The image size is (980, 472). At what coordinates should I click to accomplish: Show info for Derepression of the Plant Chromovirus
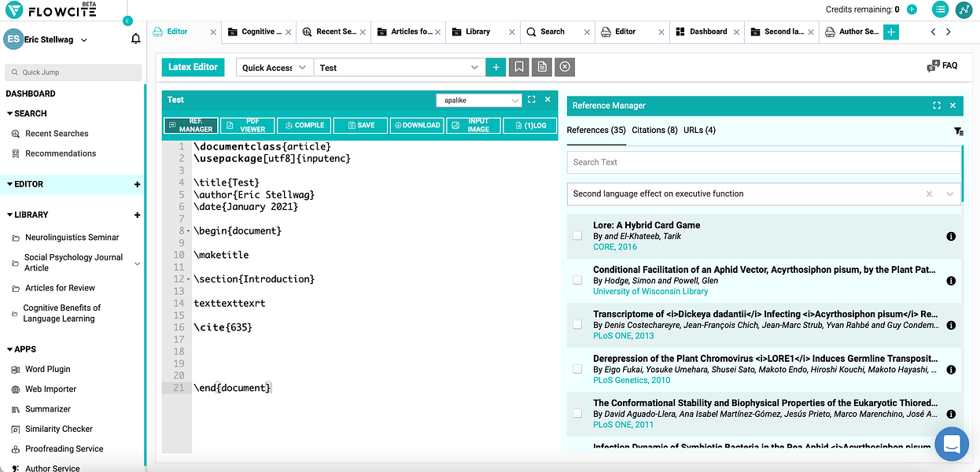950,370
